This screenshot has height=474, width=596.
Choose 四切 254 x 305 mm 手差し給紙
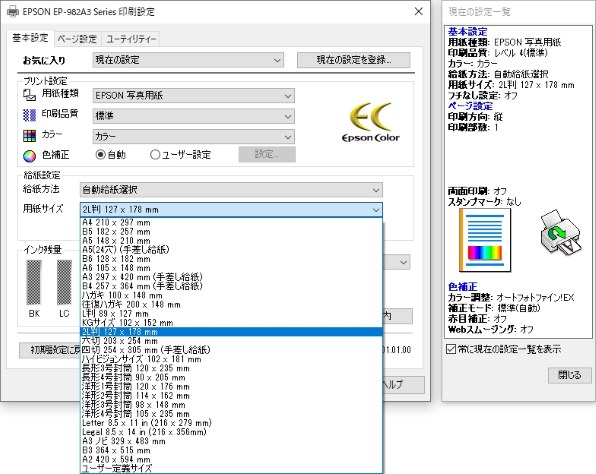[231, 350]
